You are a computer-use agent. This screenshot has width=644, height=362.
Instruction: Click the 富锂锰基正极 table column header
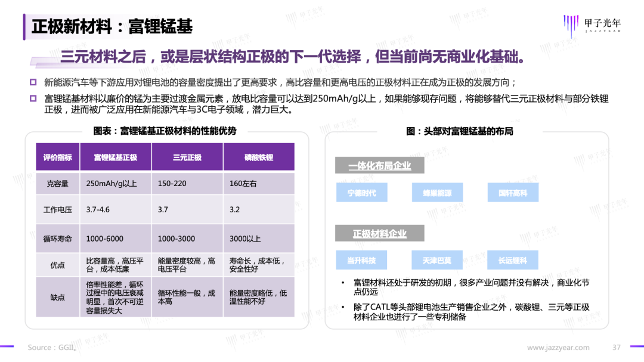[x=116, y=157]
